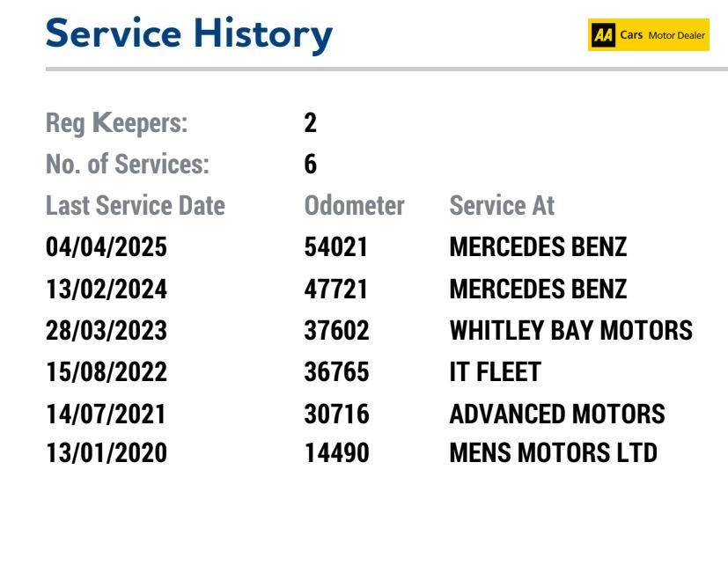This screenshot has width=728, height=587.
Task: Select the MENS MOTORS LTD entry
Action: coord(553,454)
